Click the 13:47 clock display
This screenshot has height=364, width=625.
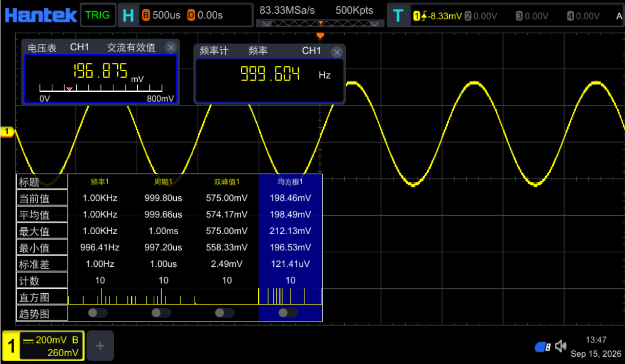[x=596, y=340]
